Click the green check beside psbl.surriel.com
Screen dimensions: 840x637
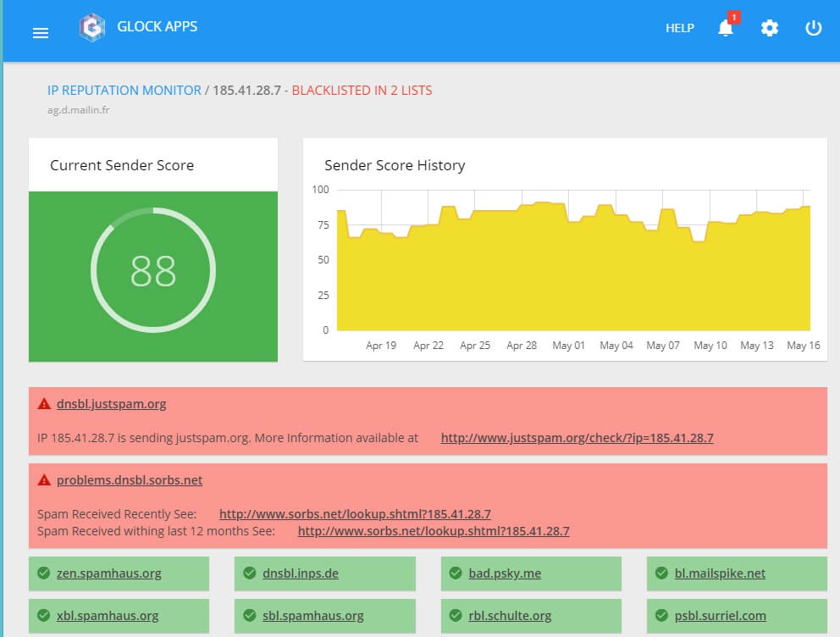coord(661,615)
